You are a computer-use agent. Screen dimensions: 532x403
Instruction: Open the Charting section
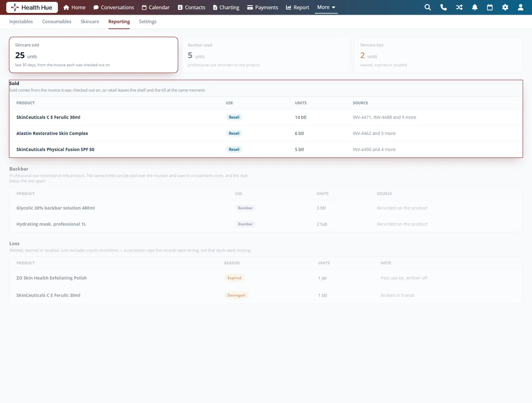(226, 7)
